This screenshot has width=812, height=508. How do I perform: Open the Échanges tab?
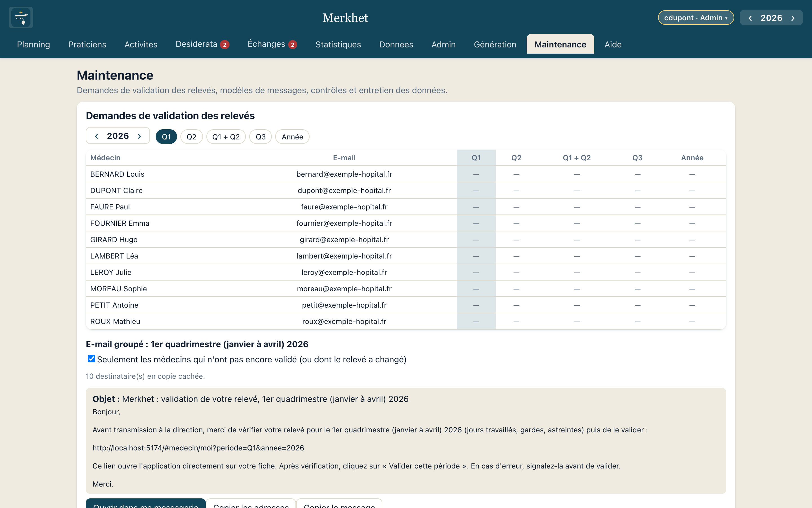coord(272,44)
